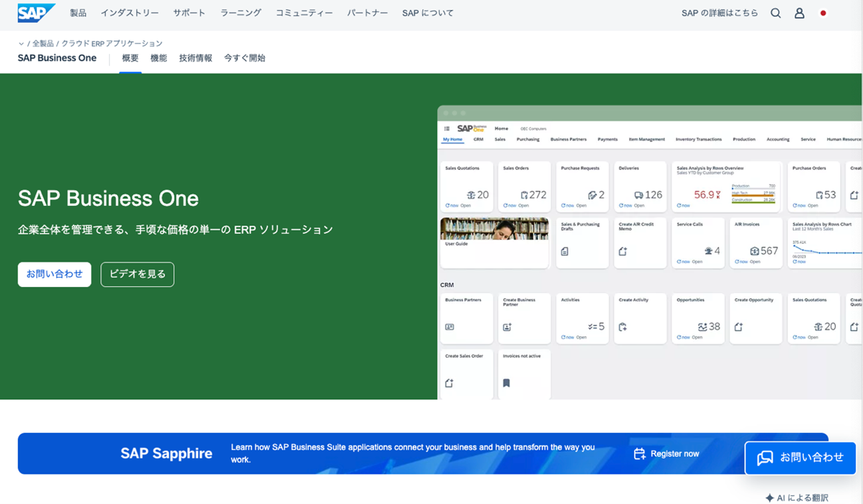
Task: Click the My Home tab in the dashboard image
Action: (x=452, y=139)
